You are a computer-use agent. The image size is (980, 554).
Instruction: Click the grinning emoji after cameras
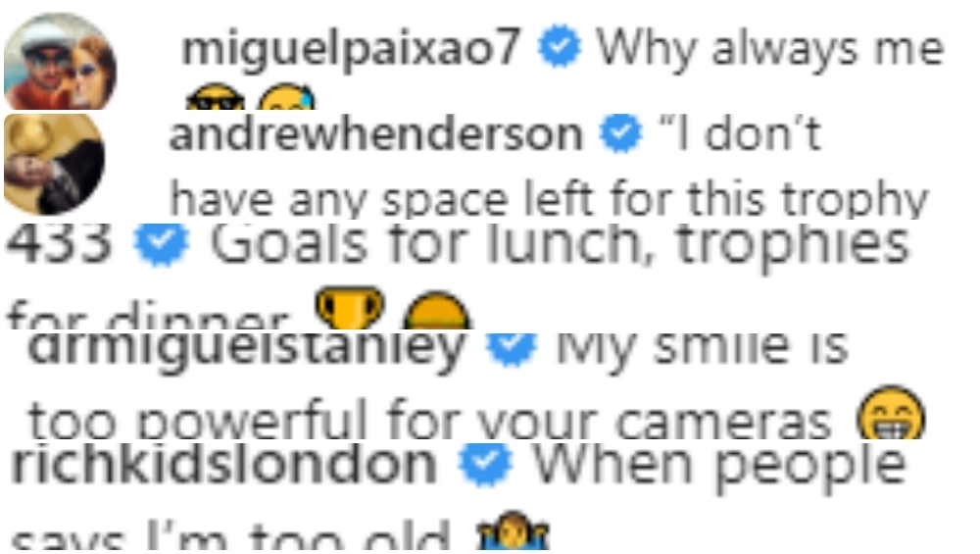(891, 412)
